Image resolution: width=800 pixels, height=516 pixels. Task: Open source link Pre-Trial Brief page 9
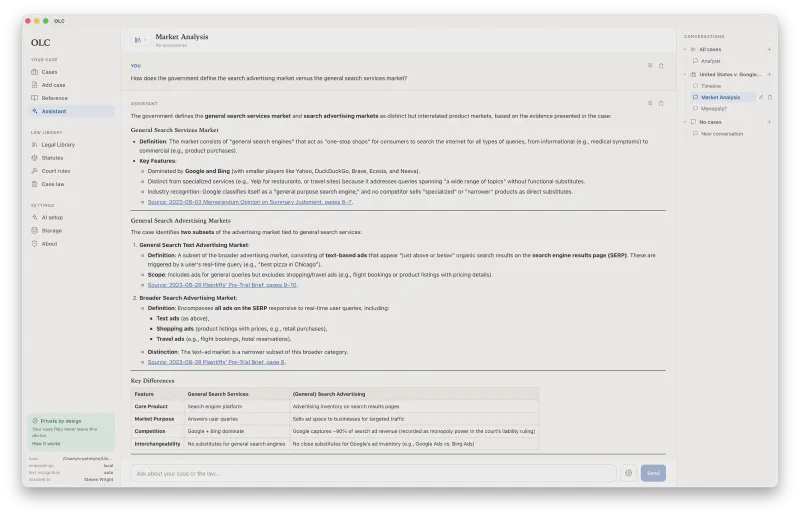[216, 362]
